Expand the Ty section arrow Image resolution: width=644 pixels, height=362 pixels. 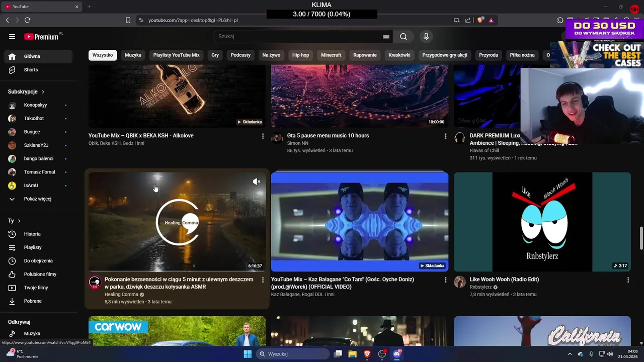coord(19,221)
